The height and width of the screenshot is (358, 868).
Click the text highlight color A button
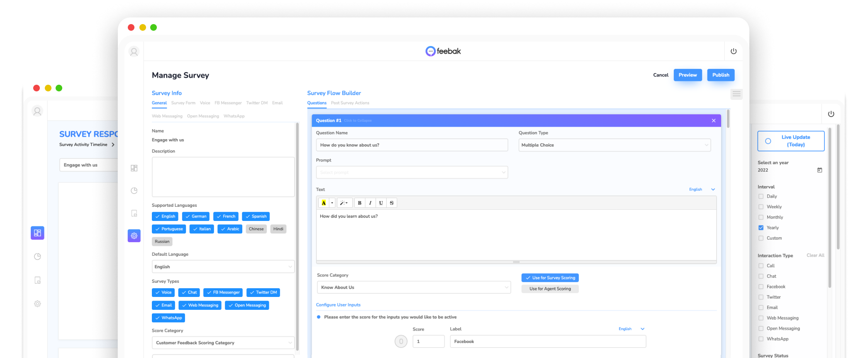(x=324, y=203)
